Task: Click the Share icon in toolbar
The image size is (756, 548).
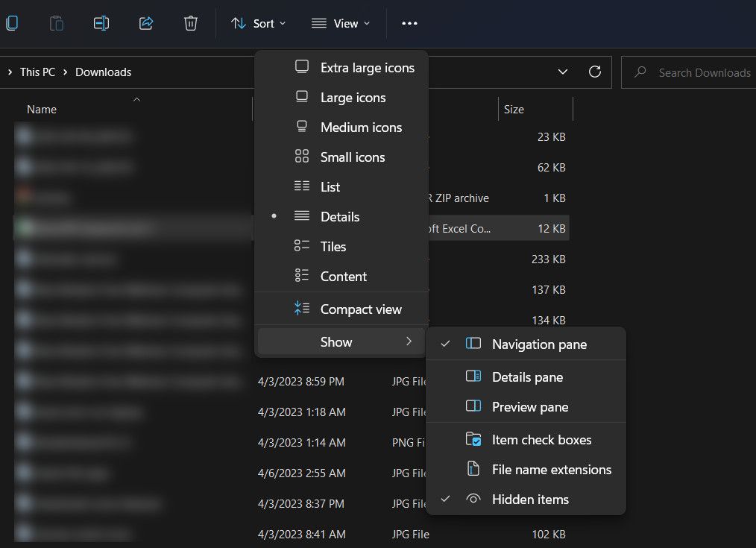Action: 146,23
